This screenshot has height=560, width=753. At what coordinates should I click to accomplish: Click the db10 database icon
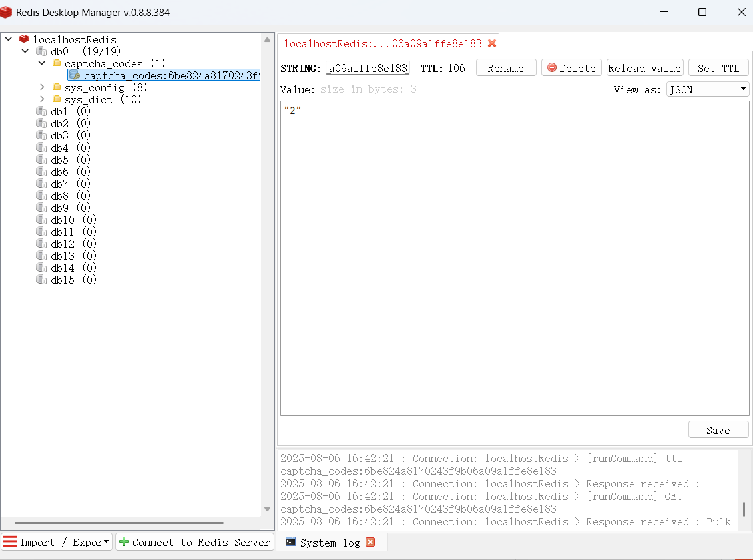coord(42,219)
